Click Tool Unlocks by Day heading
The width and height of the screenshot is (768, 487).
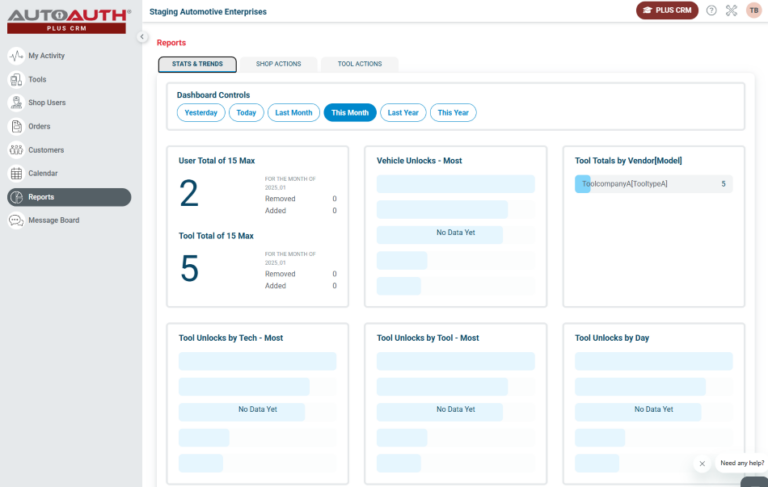612,338
